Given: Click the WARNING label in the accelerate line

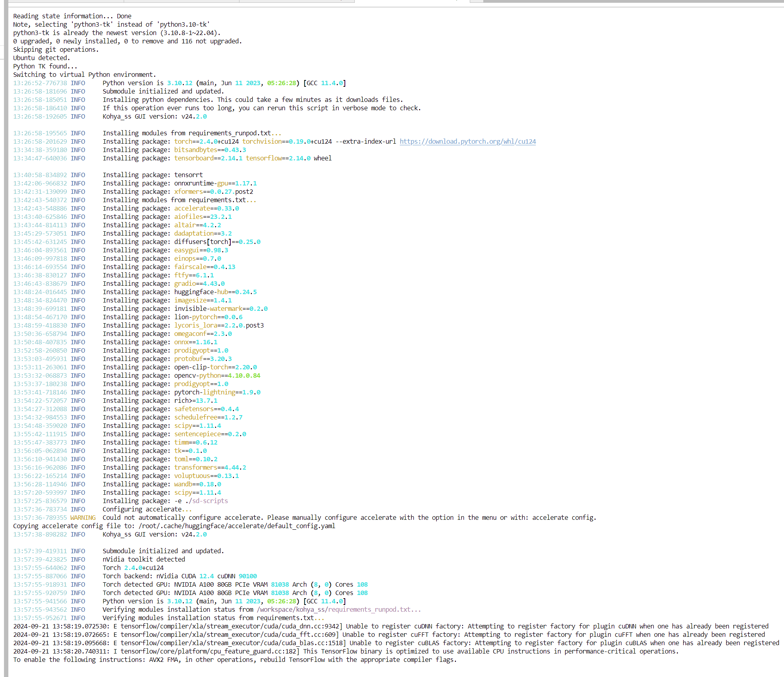Looking at the screenshot, I should point(83,517).
